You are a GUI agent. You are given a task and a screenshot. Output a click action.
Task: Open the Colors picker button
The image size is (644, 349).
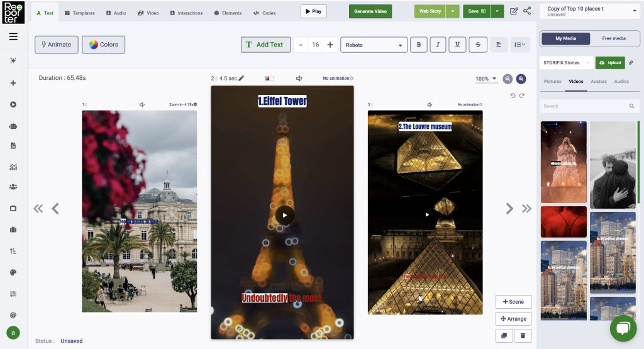click(x=104, y=45)
